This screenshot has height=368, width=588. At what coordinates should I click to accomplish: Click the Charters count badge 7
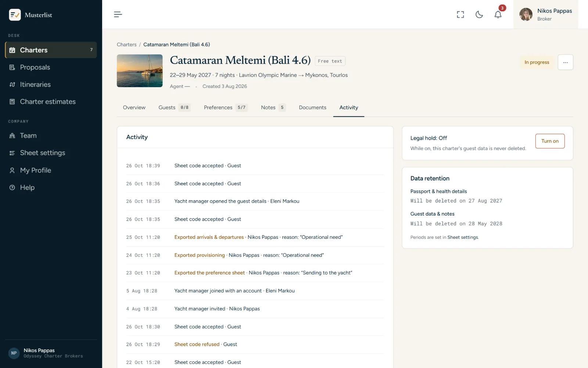(x=92, y=50)
